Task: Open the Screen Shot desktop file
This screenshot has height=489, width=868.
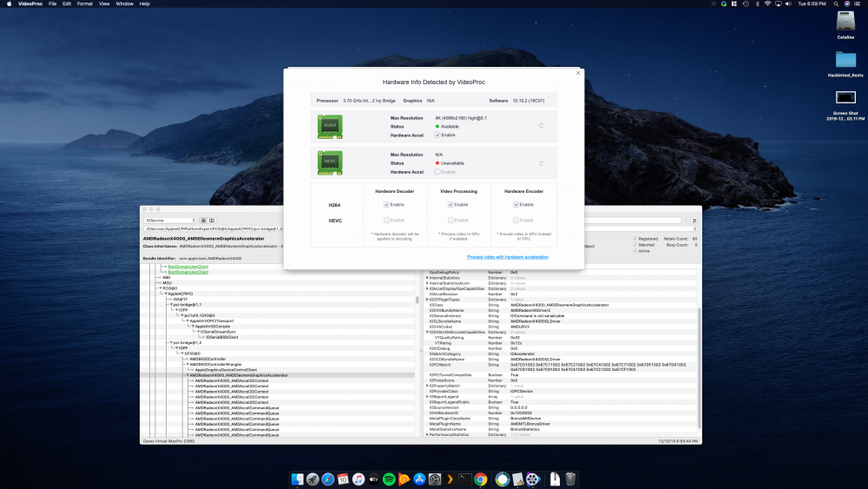Action: click(x=845, y=98)
